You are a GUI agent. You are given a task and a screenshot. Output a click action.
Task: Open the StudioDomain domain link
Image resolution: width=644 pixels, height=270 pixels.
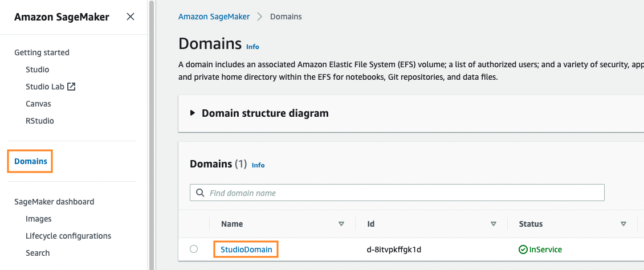click(246, 249)
